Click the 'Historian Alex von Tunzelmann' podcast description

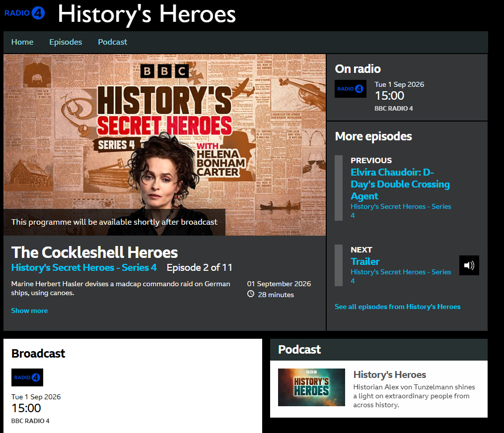[414, 396]
